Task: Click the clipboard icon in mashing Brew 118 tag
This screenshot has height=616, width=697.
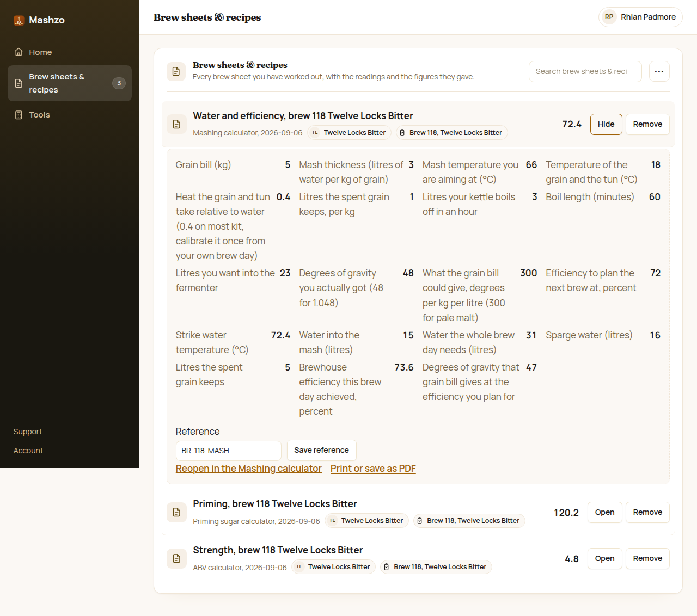Action: (x=402, y=133)
